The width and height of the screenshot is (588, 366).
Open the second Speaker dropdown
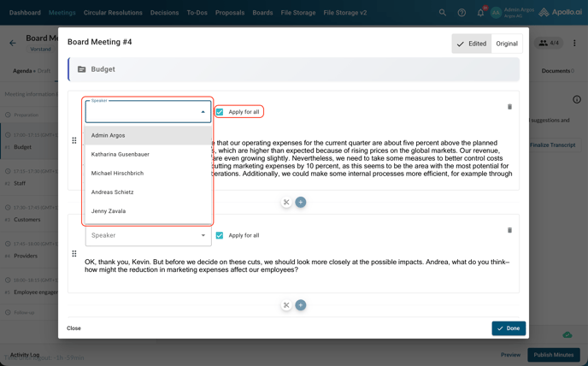coord(148,235)
